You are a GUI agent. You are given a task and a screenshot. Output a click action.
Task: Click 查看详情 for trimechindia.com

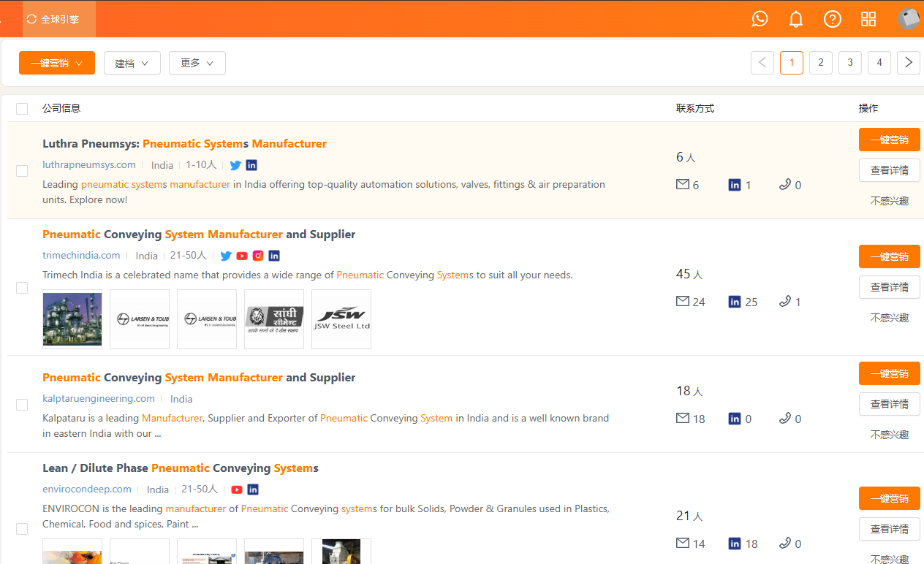pos(890,287)
